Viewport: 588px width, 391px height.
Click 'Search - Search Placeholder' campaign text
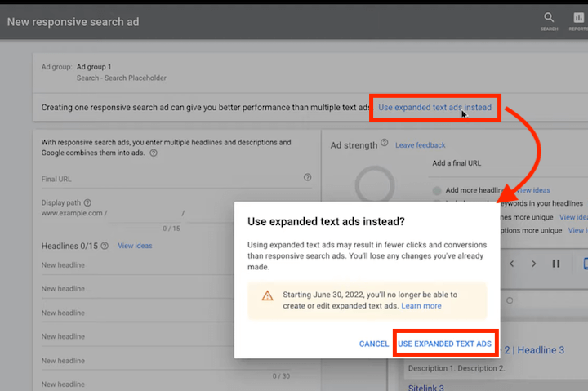coord(122,78)
